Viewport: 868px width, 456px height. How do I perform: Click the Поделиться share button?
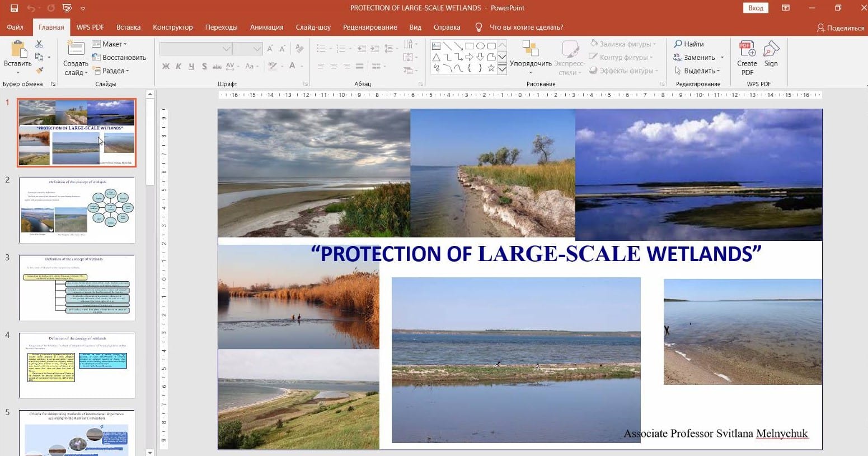click(840, 27)
